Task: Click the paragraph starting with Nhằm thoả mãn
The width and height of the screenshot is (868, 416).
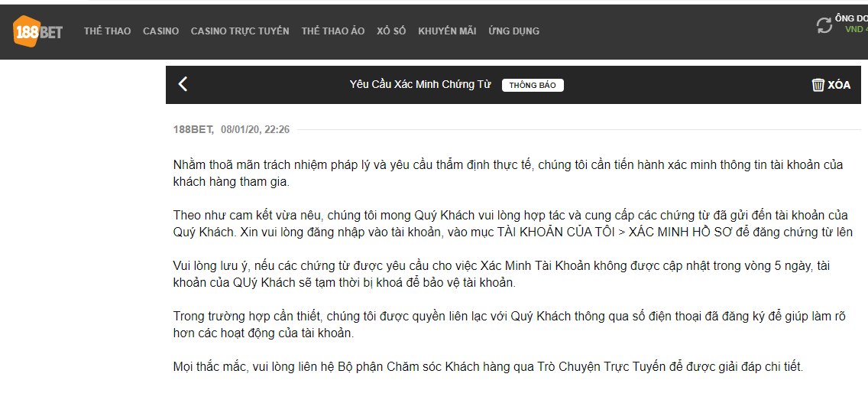Action: pos(508,174)
